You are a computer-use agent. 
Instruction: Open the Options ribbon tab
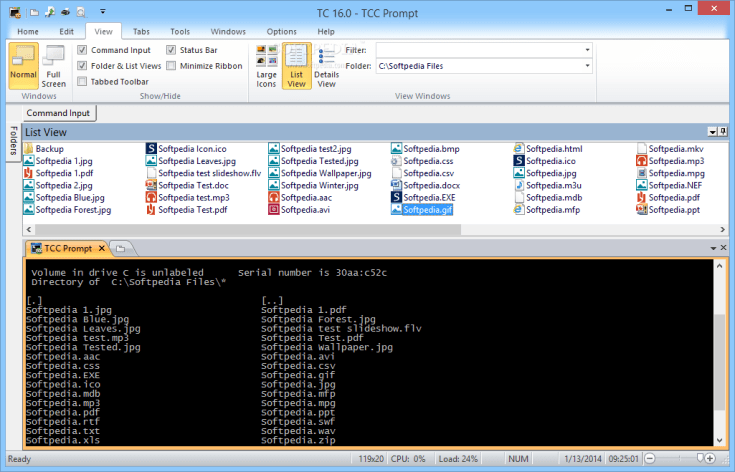(x=281, y=31)
